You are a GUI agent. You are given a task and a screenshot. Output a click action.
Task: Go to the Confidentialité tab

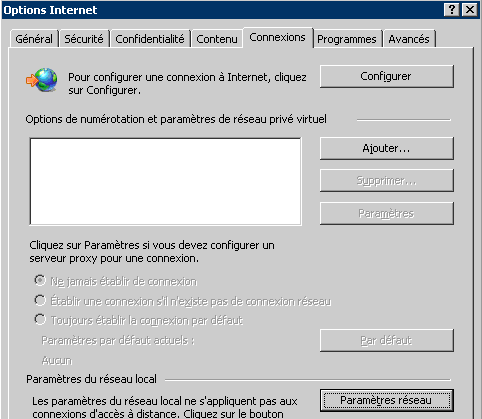(150, 39)
